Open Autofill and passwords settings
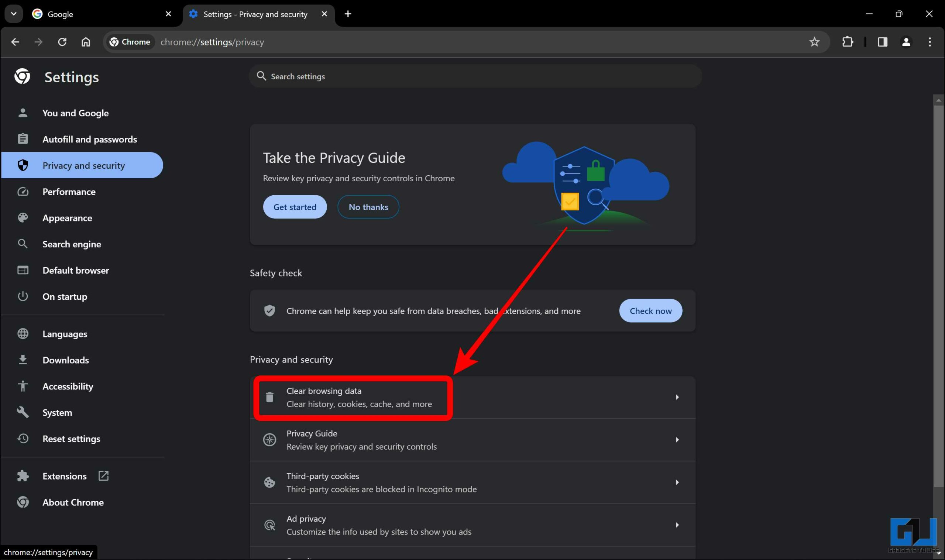This screenshot has height=560, width=945. pyautogui.click(x=82, y=139)
